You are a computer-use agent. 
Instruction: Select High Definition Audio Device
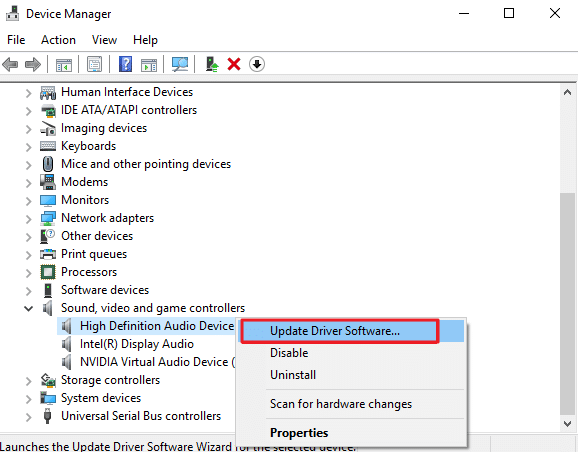(157, 326)
